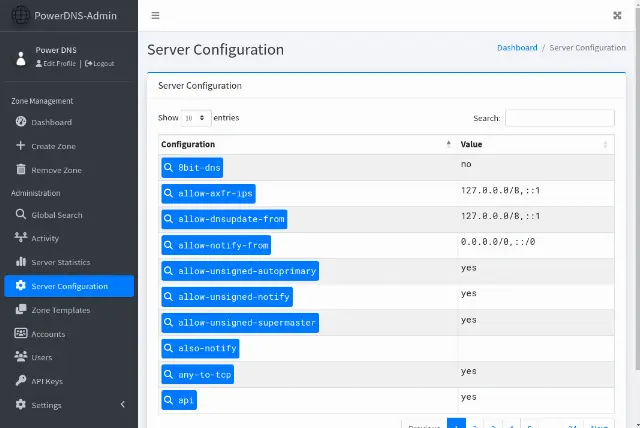Screen dimensions: 640x428
Task: Click the Settings gears icon in sidebar
Action: [21, 404]
